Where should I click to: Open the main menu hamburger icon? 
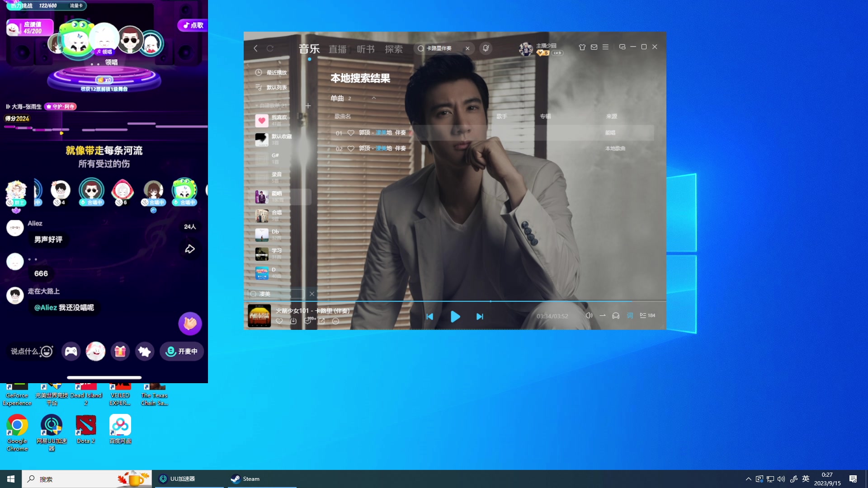[605, 47]
